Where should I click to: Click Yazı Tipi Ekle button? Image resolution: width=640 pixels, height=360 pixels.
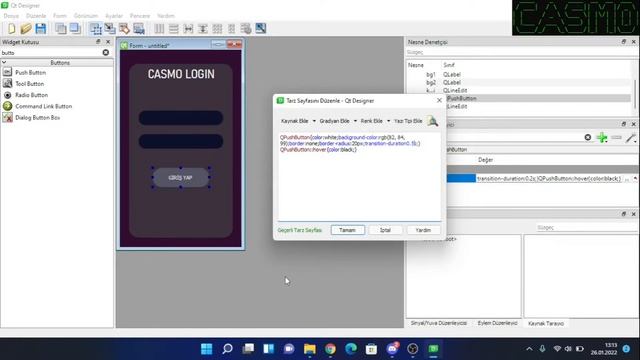(408, 121)
